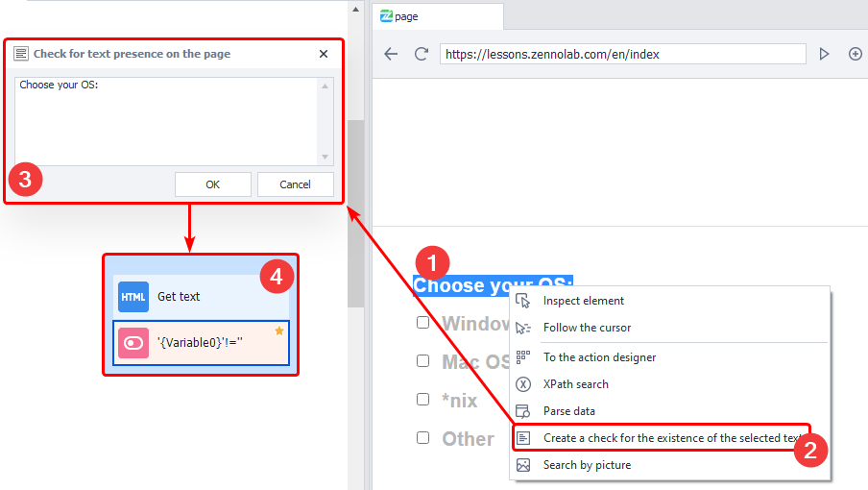Image resolution: width=868 pixels, height=490 pixels.
Task: Click the plus circle icon in browser toolbar
Action: pyautogui.click(x=855, y=54)
